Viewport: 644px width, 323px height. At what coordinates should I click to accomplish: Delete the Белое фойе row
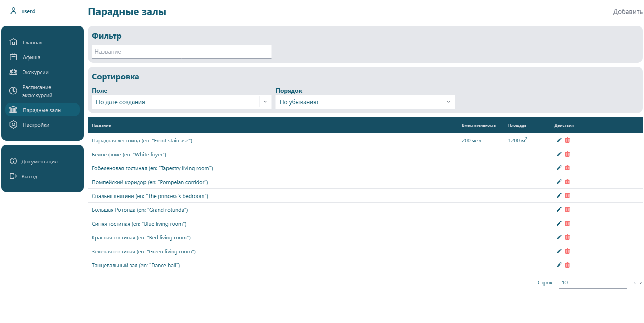(x=567, y=154)
